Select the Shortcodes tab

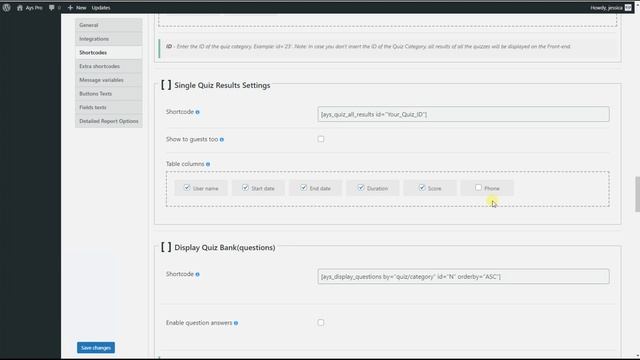(x=109, y=53)
